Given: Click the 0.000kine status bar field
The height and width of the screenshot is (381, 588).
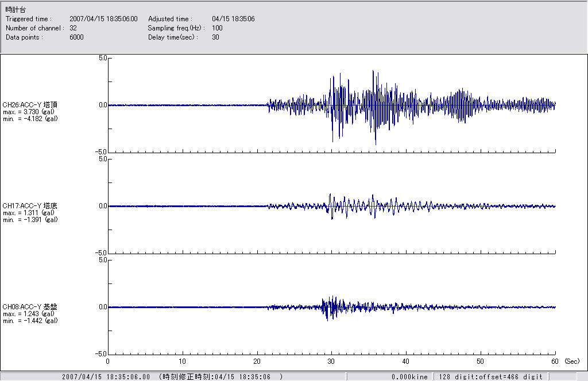Looking at the screenshot, I should 409,377.
